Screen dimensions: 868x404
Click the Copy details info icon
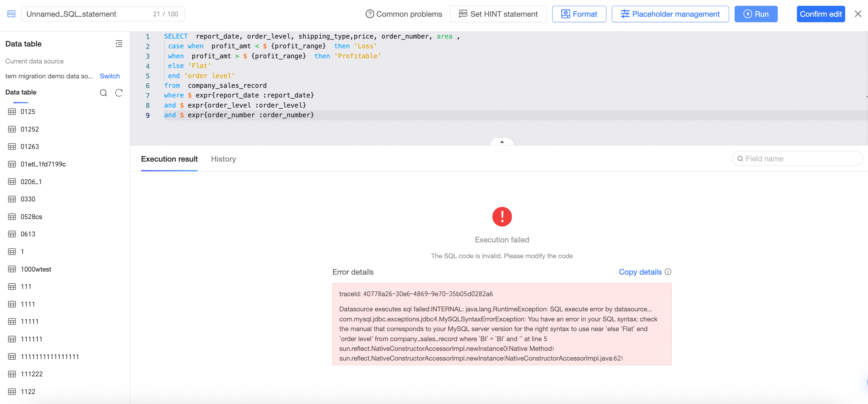point(668,272)
